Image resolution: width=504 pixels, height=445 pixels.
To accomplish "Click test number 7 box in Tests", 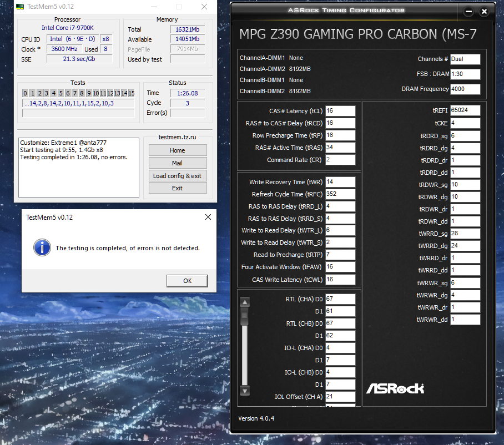I will click(x=74, y=93).
